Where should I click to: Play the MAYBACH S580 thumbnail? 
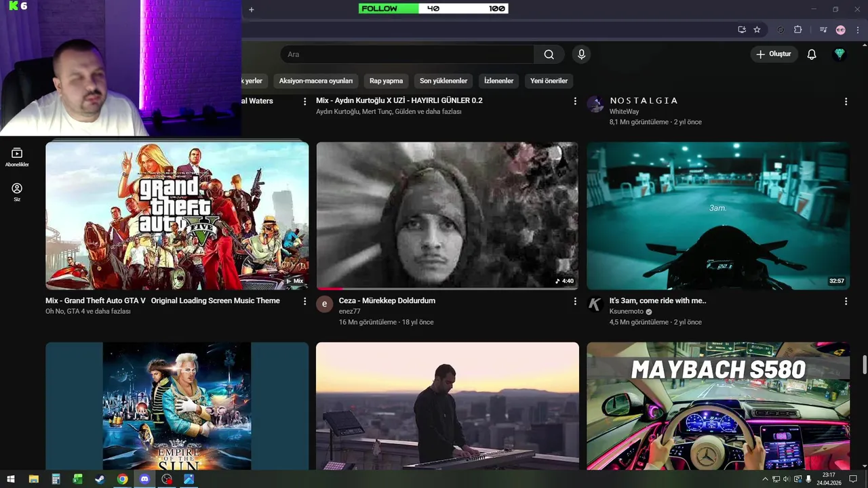point(718,405)
